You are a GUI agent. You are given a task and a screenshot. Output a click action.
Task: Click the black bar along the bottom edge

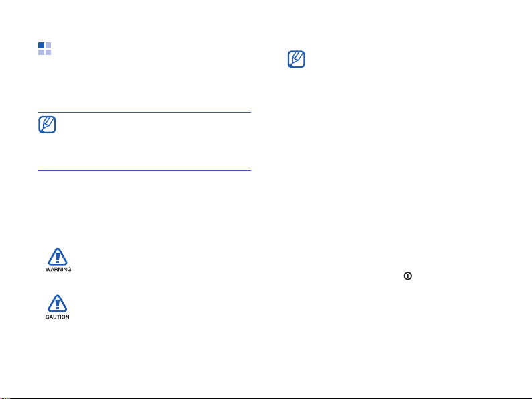coord(266,398)
